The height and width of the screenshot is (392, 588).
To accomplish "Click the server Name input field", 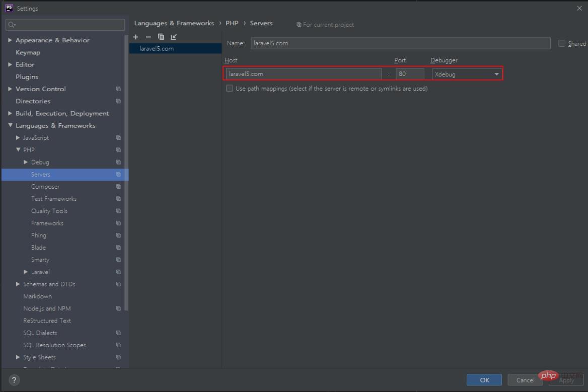I will (x=400, y=43).
